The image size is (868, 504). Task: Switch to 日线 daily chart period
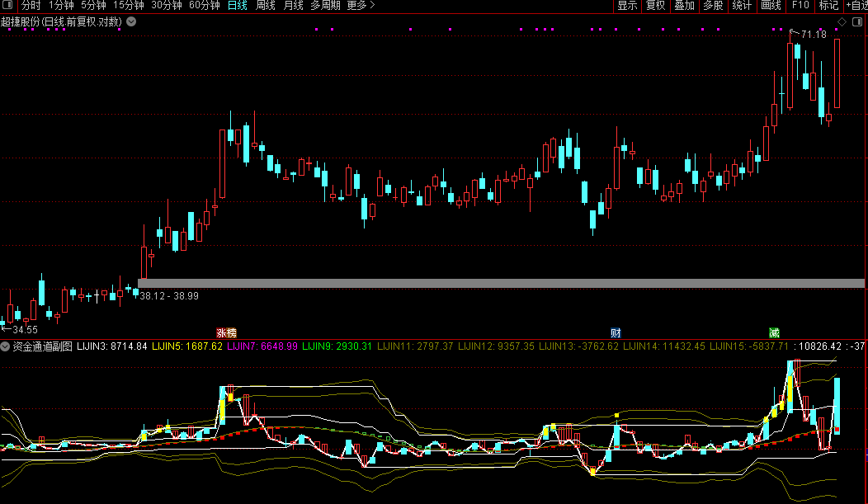tap(237, 6)
